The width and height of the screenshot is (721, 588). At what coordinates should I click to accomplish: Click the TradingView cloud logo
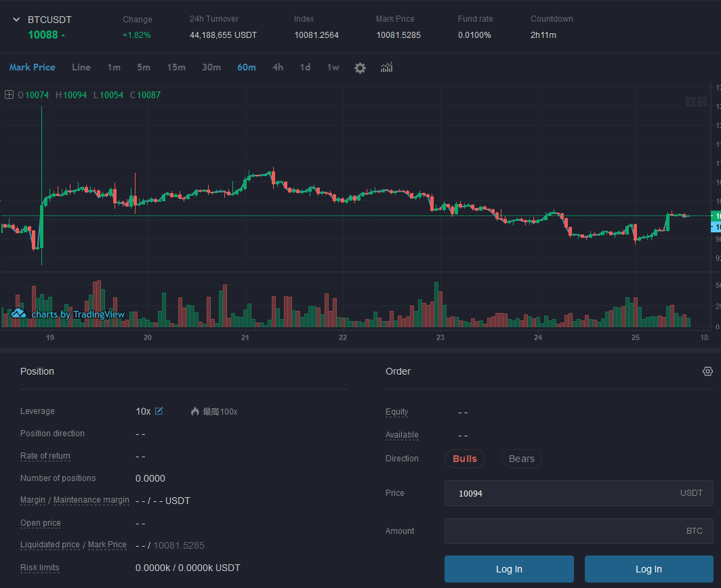pyautogui.click(x=18, y=314)
